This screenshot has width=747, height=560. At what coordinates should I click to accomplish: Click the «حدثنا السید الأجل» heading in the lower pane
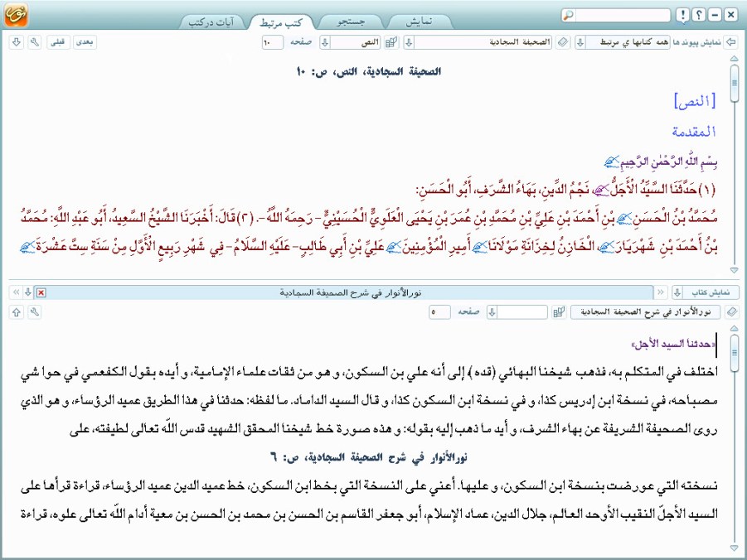click(673, 344)
